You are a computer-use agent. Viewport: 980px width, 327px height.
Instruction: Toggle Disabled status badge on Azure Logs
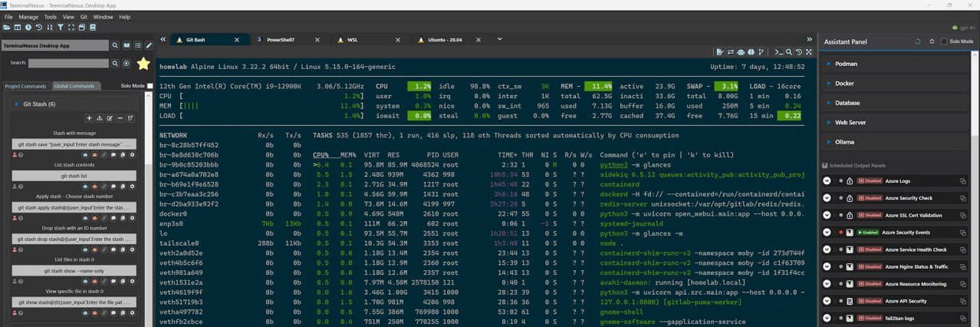coord(870,181)
